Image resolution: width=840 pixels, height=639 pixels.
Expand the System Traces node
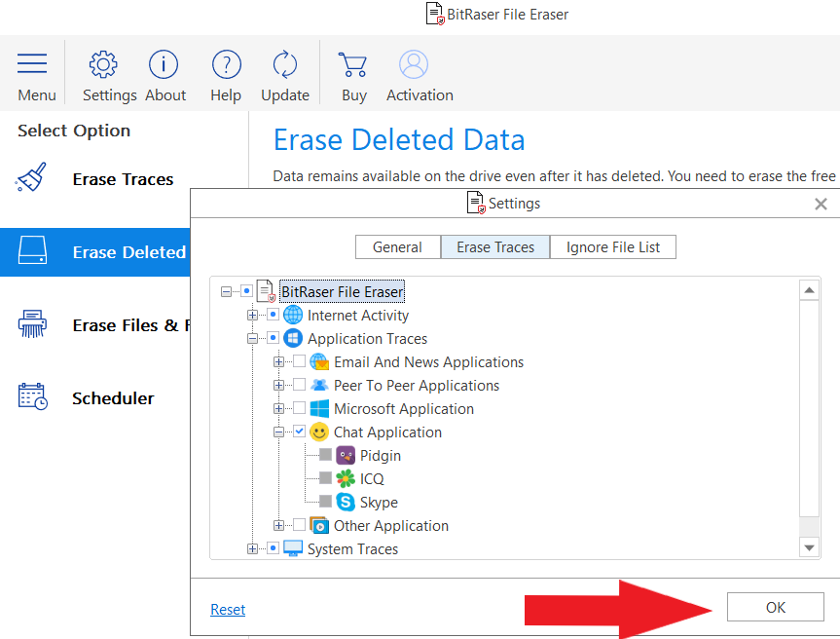point(252,549)
